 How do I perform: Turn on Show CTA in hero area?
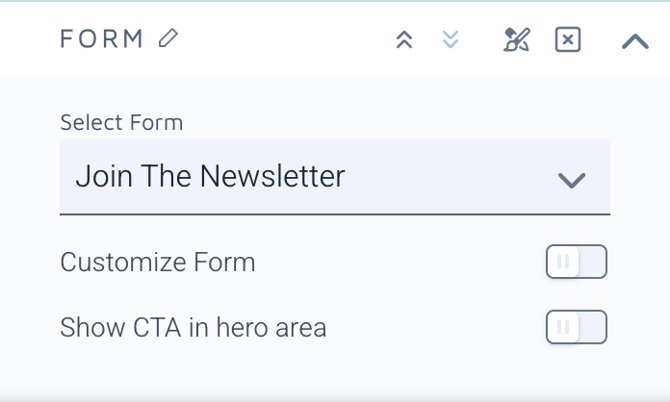tap(576, 327)
